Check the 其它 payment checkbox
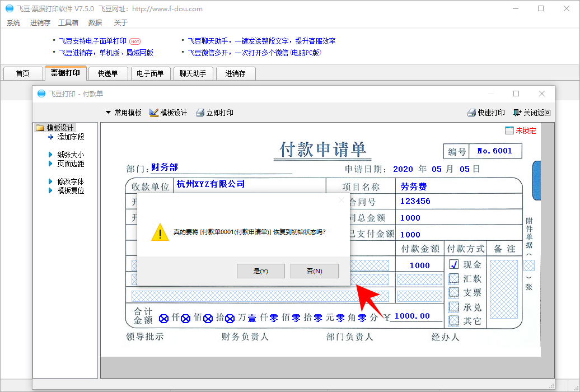 454,320
